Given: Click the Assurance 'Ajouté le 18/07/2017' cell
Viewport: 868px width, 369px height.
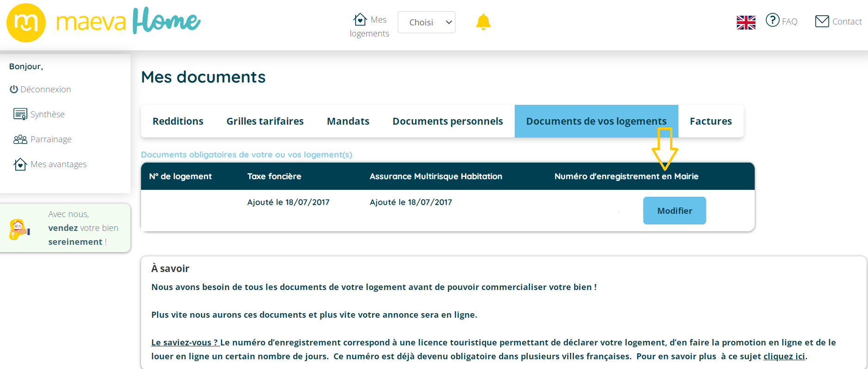Looking at the screenshot, I should pyautogui.click(x=411, y=202).
